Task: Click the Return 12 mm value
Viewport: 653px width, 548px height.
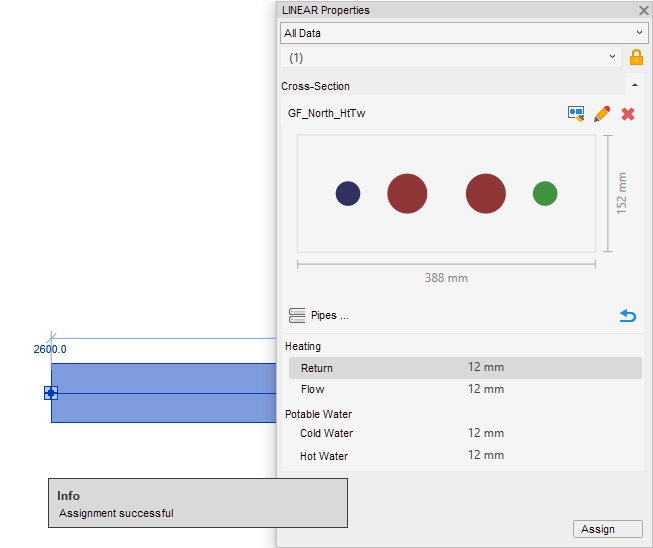Action: 486,367
